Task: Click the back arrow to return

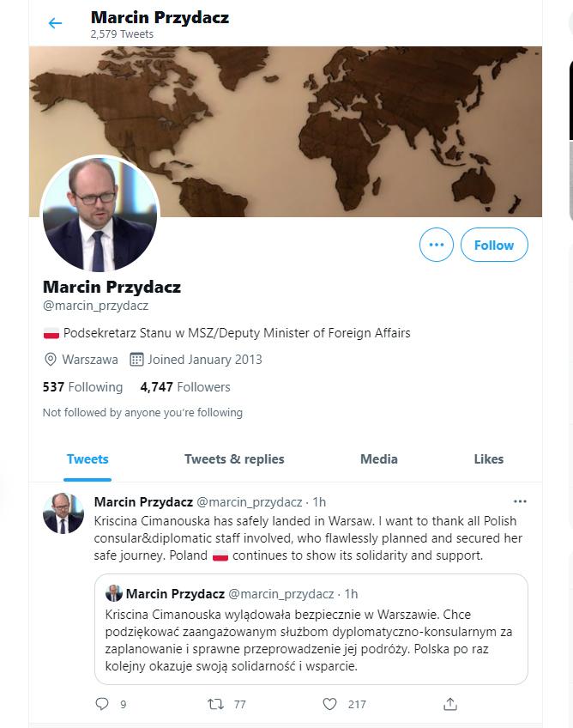Action: 55,23
